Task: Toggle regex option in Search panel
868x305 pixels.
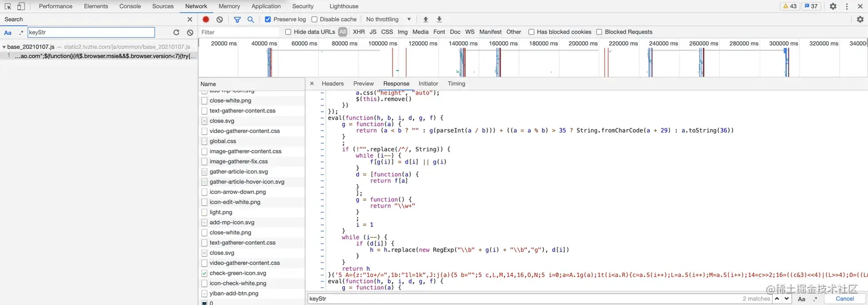Action: (x=21, y=33)
